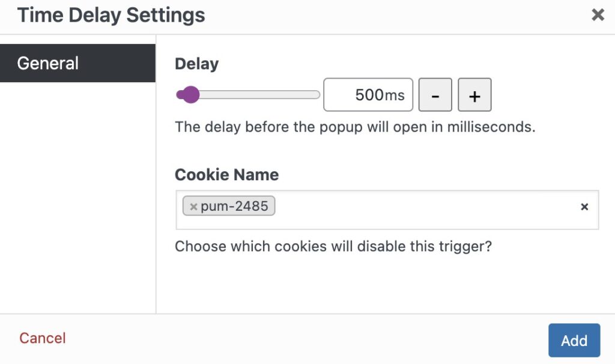The height and width of the screenshot is (364, 615).
Task: Focus the 500 delay value field
Action: click(368, 95)
